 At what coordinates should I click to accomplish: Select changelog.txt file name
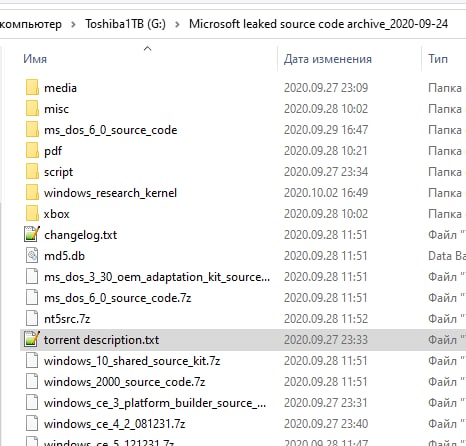tap(80, 235)
